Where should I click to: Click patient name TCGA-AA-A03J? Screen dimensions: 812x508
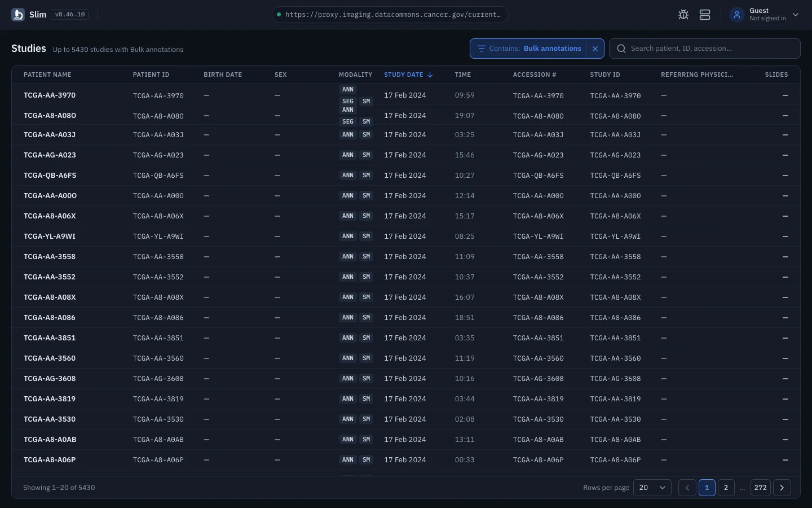click(x=50, y=135)
